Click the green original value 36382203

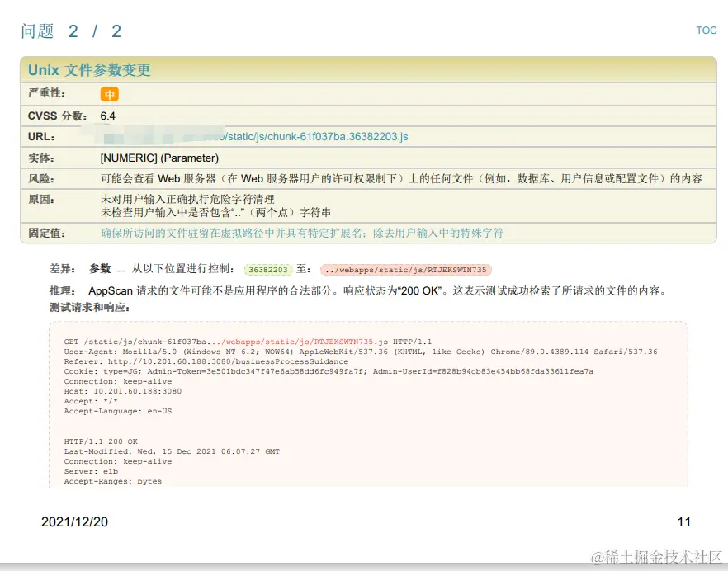[268, 270]
